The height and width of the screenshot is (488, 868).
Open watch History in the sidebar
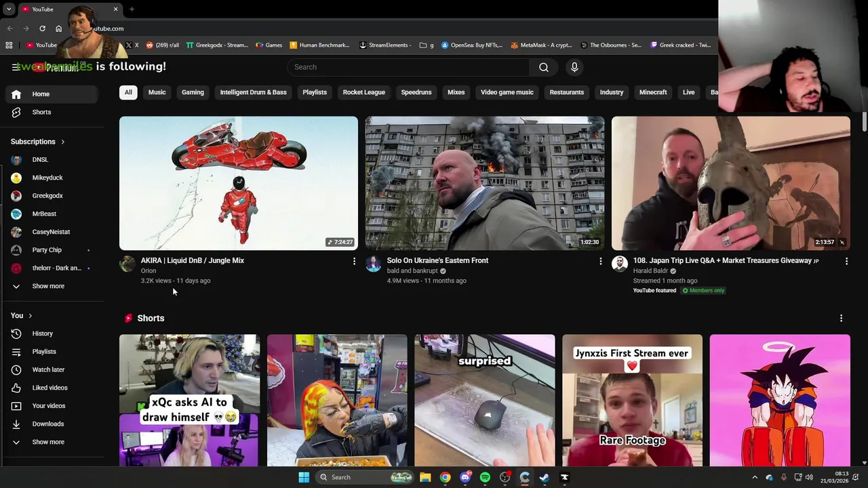[52, 333]
